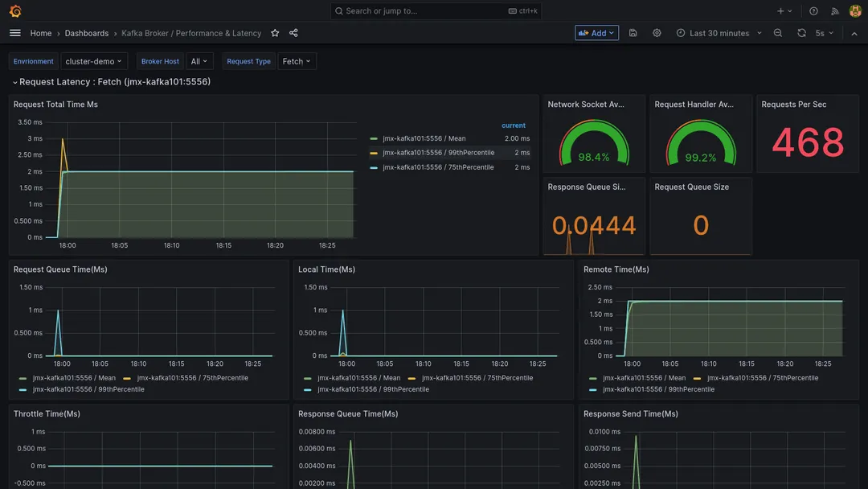This screenshot has height=489, width=868.
Task: Collapse the Request Latency row
Action: (111, 82)
